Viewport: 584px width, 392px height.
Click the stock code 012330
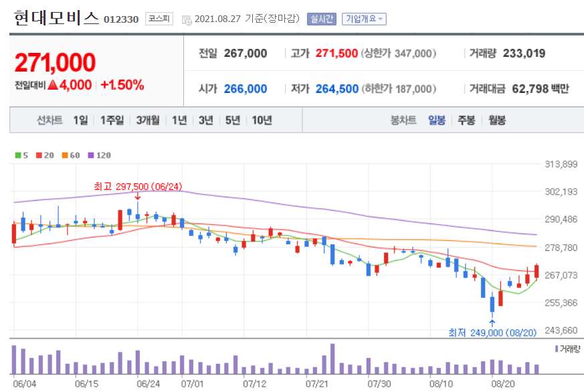pos(121,19)
